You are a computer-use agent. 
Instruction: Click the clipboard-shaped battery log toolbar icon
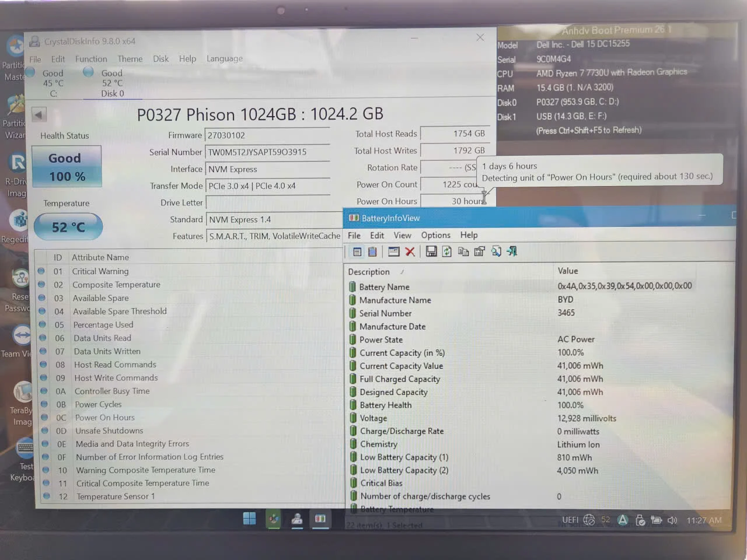[372, 251]
